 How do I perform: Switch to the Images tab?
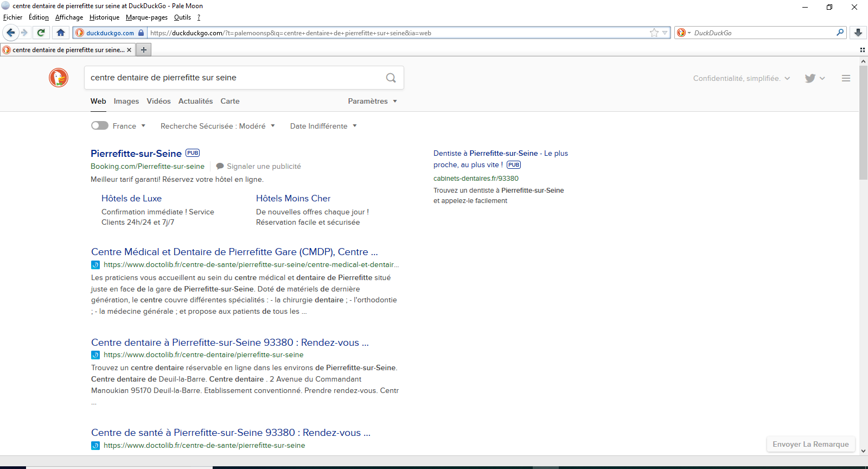[x=126, y=101]
